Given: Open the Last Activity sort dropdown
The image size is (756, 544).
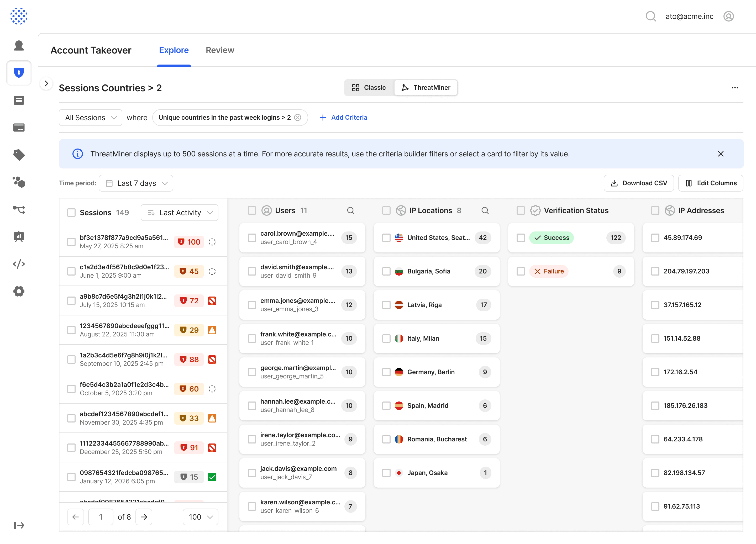Looking at the screenshot, I should click(x=179, y=213).
